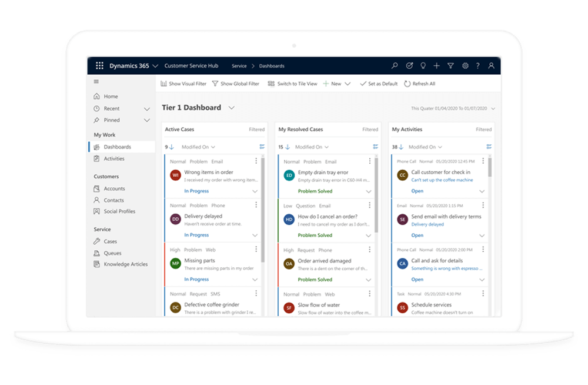588x385 pixels.
Task: Toggle sort direction arrow in My Resolved Cases
Action: 288,147
